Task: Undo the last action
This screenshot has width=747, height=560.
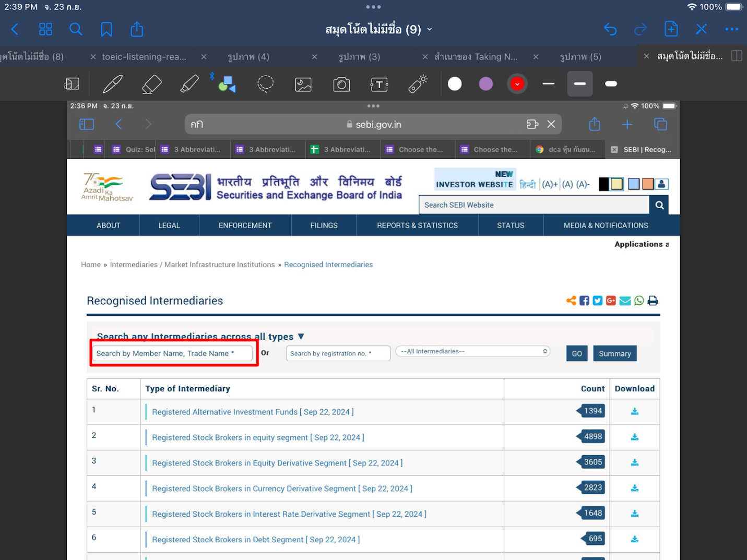Action: [x=610, y=29]
